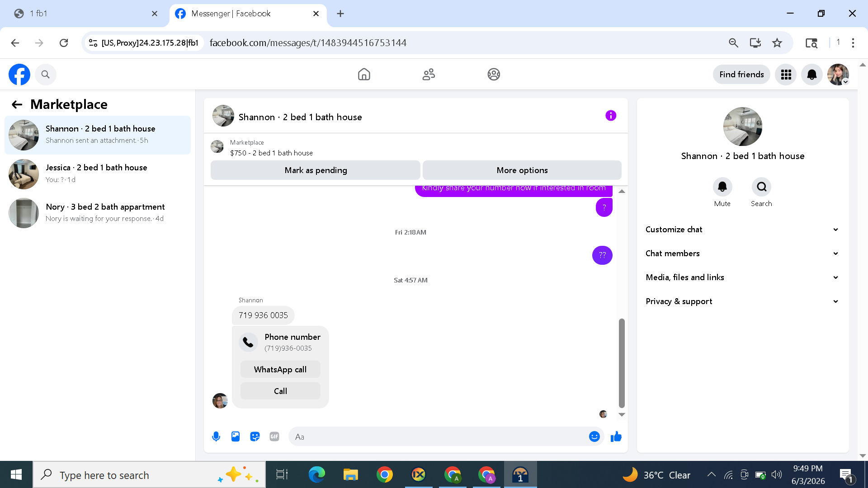Click Mark as pending button
868x488 pixels.
316,170
